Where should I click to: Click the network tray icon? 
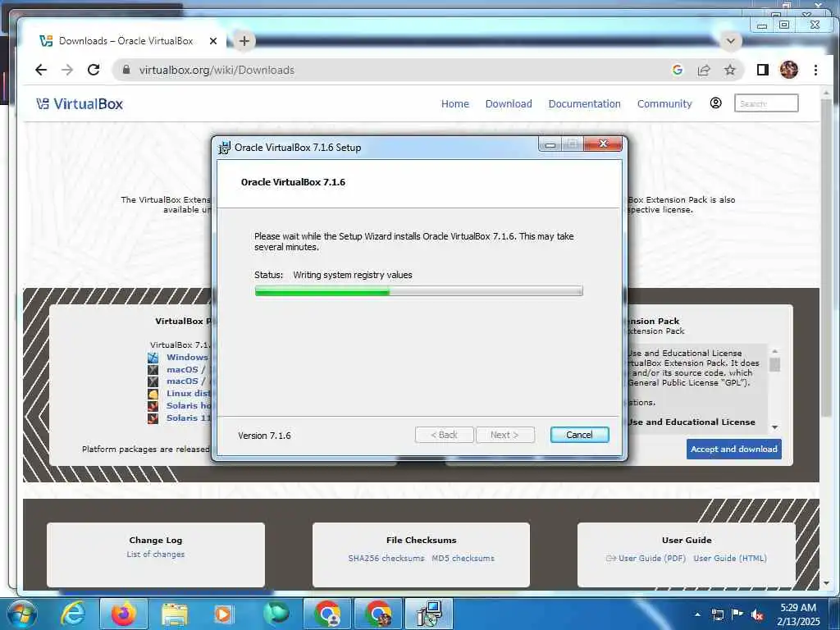pos(717,614)
